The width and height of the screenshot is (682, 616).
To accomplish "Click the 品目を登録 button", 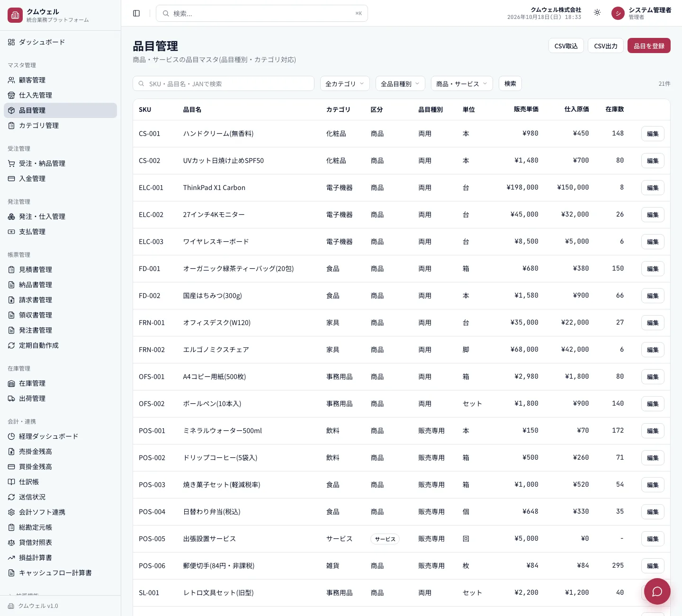I will click(649, 45).
